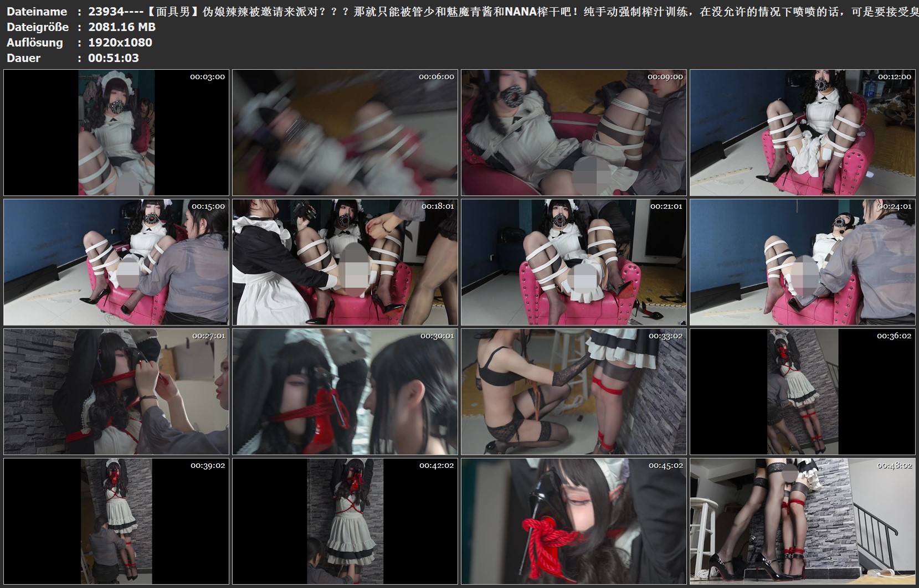Click the Dauer value 00:51:03

click(x=113, y=58)
